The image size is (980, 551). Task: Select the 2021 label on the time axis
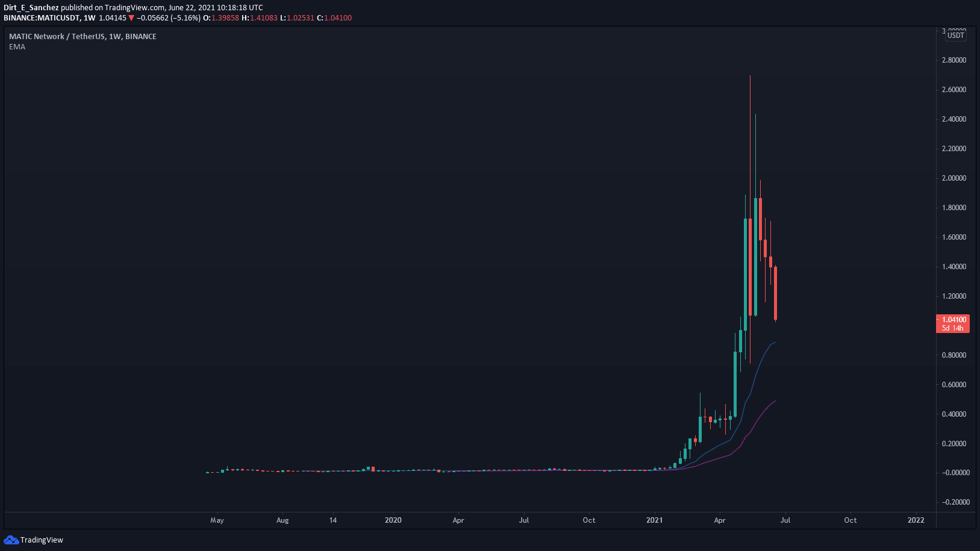click(654, 520)
